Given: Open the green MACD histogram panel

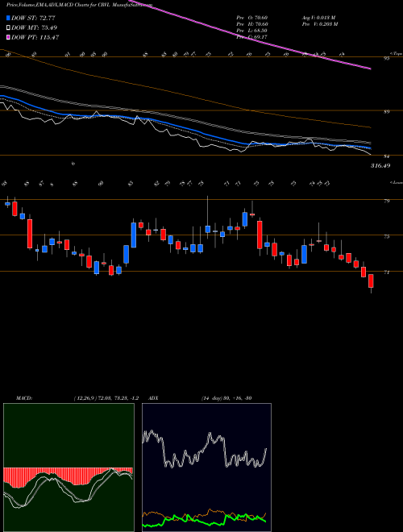Looking at the screenshot, I should click(x=69, y=468).
